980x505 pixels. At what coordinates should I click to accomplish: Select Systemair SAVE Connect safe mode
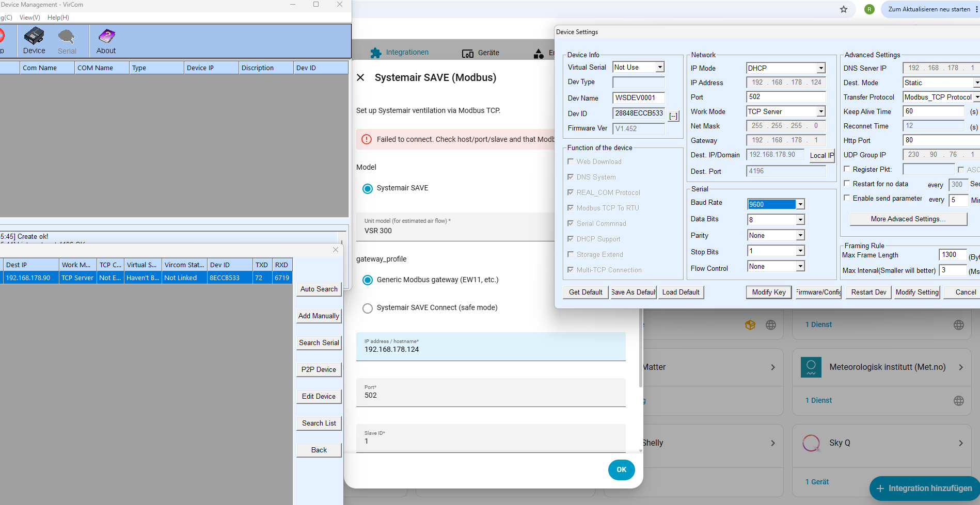(x=368, y=308)
